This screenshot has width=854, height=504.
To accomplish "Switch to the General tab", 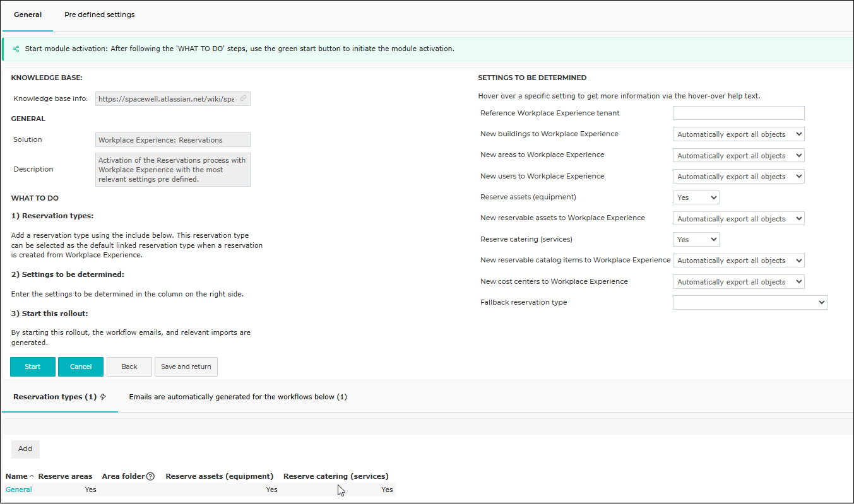I will click(28, 15).
